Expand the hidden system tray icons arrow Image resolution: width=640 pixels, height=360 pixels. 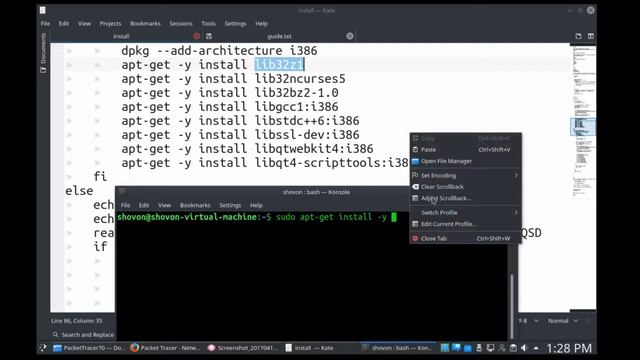point(536,348)
